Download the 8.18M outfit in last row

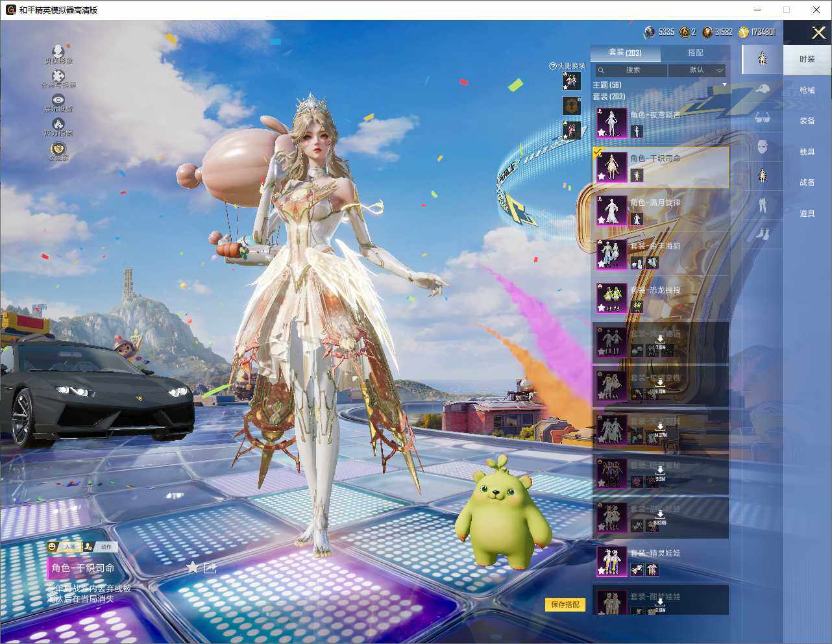(x=660, y=605)
